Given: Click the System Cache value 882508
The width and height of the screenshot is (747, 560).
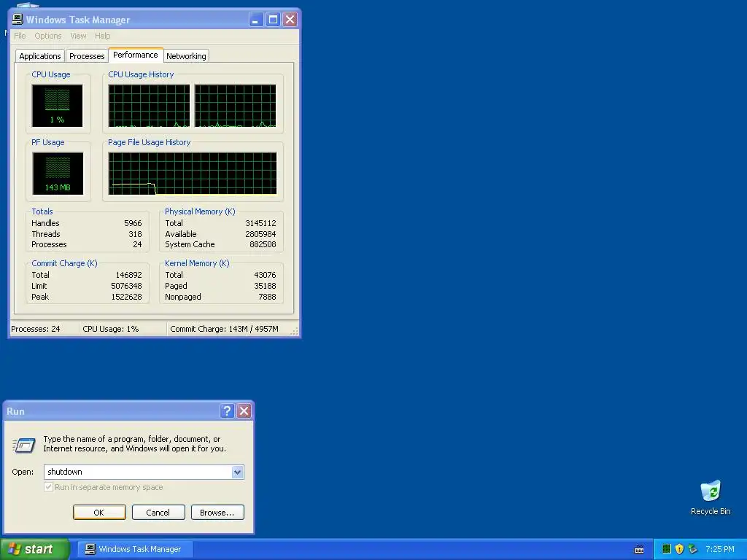Looking at the screenshot, I should (x=263, y=245).
